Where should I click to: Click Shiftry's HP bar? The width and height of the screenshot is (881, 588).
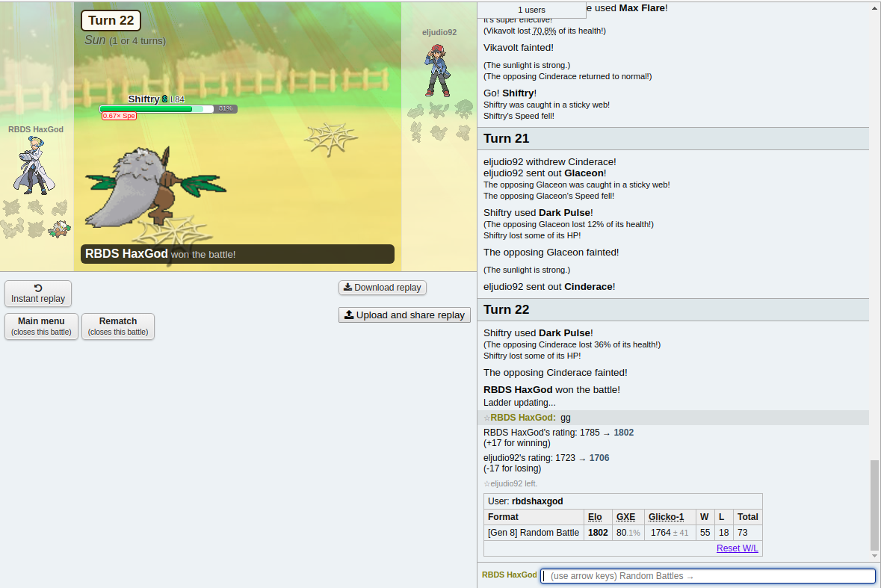(168, 109)
